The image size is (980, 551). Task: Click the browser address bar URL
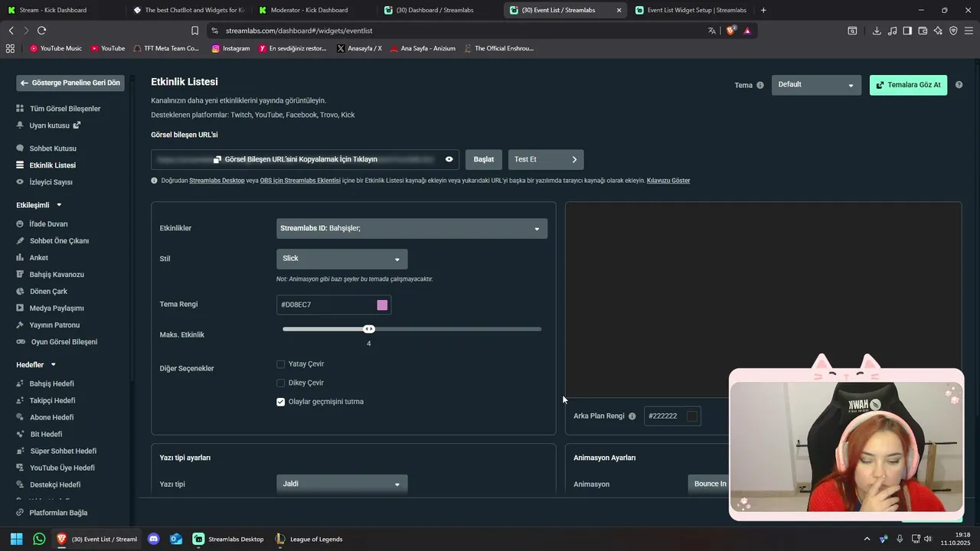299,31
